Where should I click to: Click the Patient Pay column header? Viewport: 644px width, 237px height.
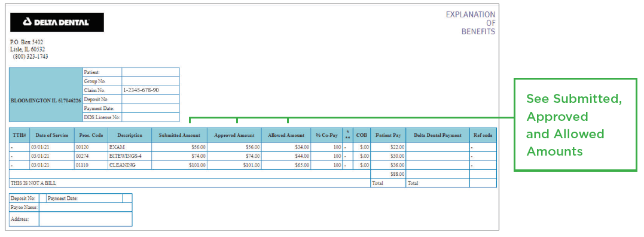388,135
